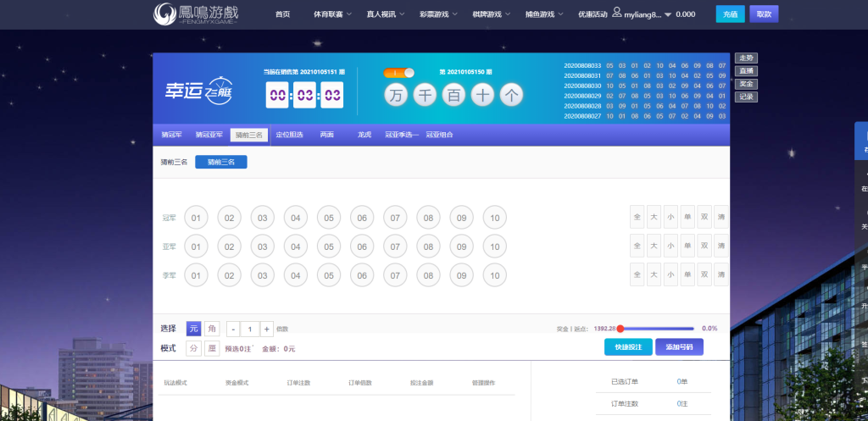Click the 个 digit circle
The height and width of the screenshot is (421, 868).
point(511,96)
